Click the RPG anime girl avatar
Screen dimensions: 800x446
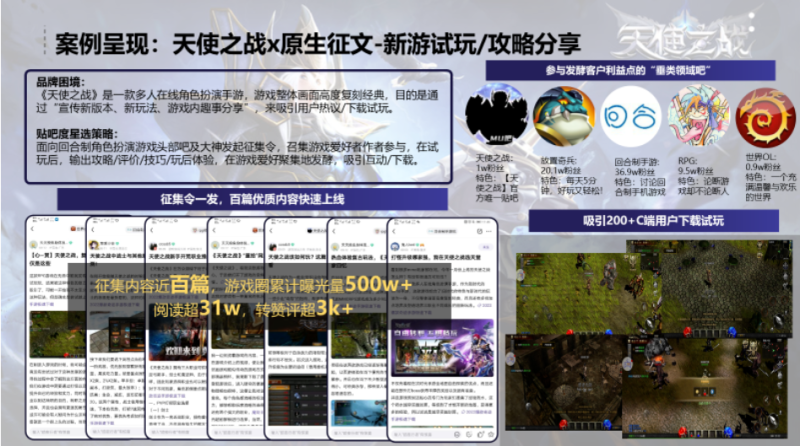click(x=699, y=115)
